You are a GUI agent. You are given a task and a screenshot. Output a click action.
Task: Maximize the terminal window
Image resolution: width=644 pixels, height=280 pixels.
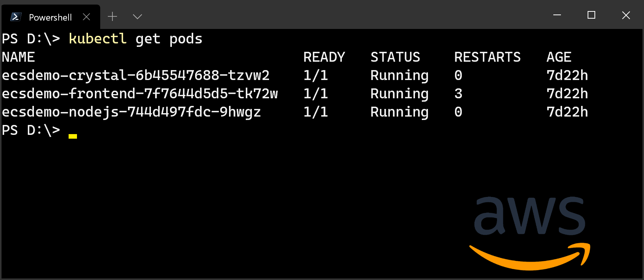(x=591, y=15)
